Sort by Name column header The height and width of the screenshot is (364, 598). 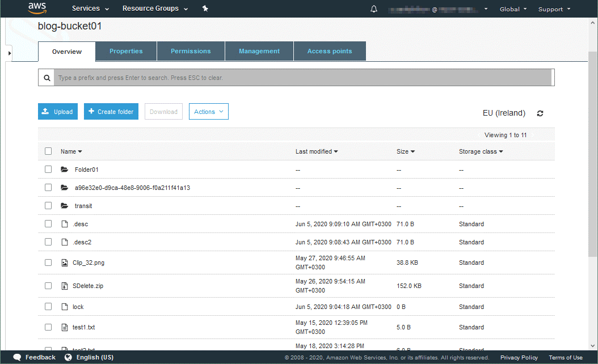71,151
